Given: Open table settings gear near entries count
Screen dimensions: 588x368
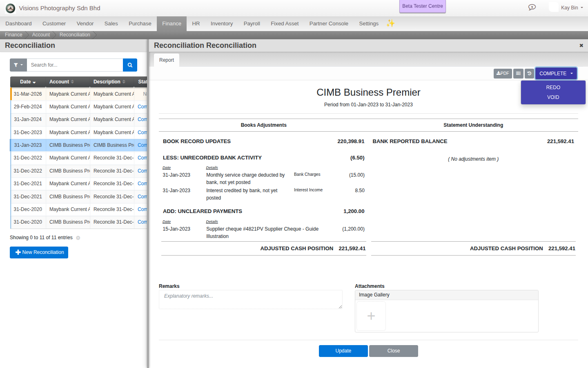Looking at the screenshot, I should (78, 238).
